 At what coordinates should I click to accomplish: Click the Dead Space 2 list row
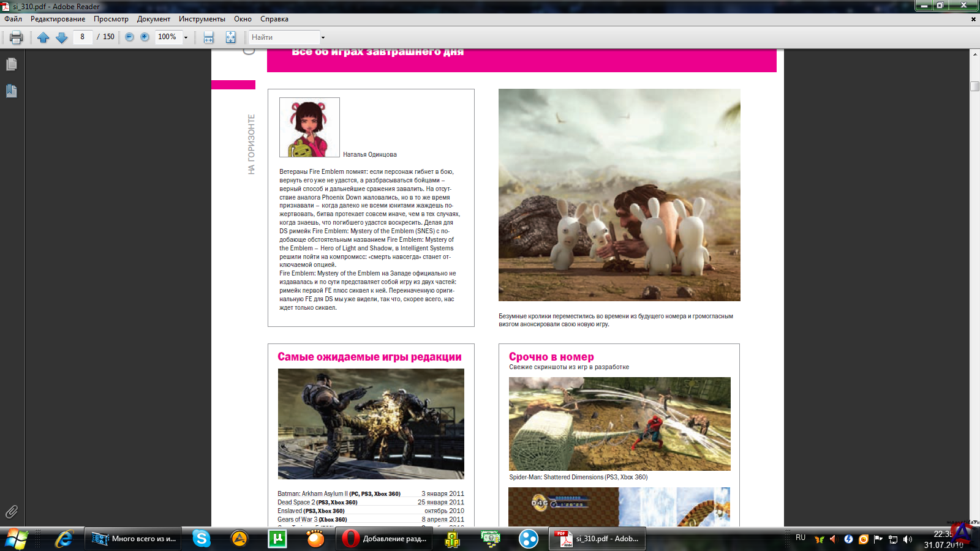[371, 502]
